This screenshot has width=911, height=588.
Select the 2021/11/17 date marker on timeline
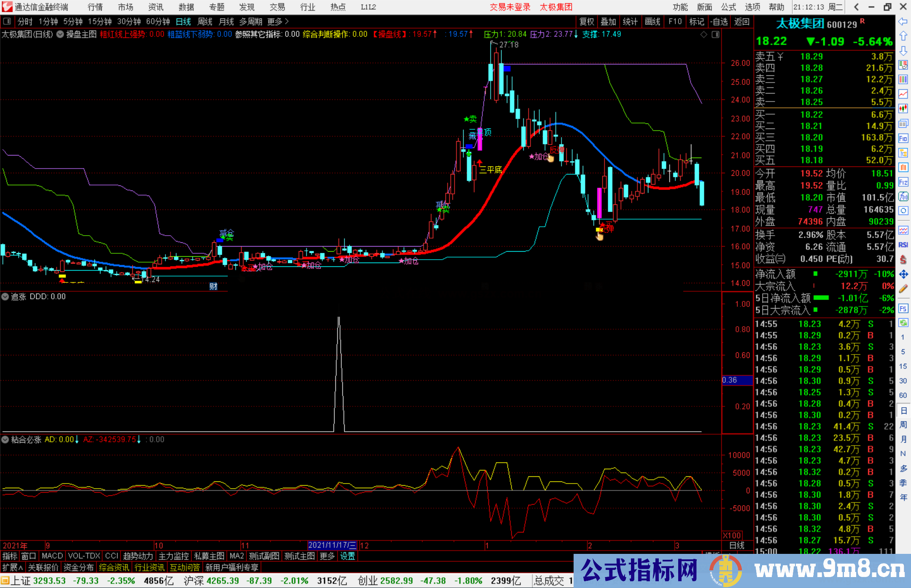332,545
